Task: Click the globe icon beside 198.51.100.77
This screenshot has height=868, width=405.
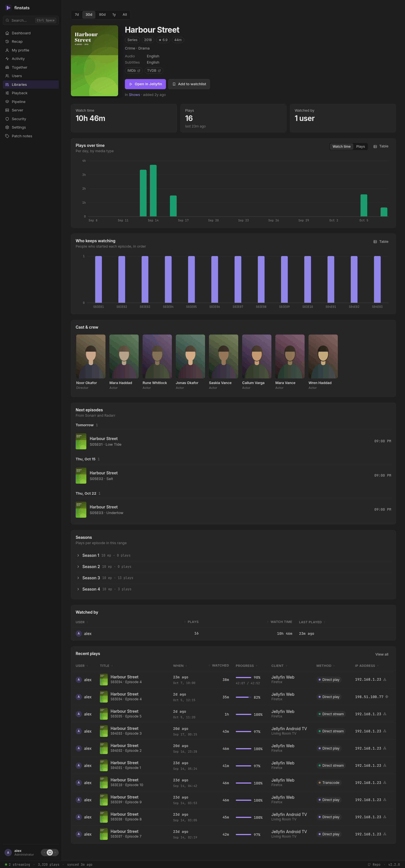Action: tap(386, 696)
